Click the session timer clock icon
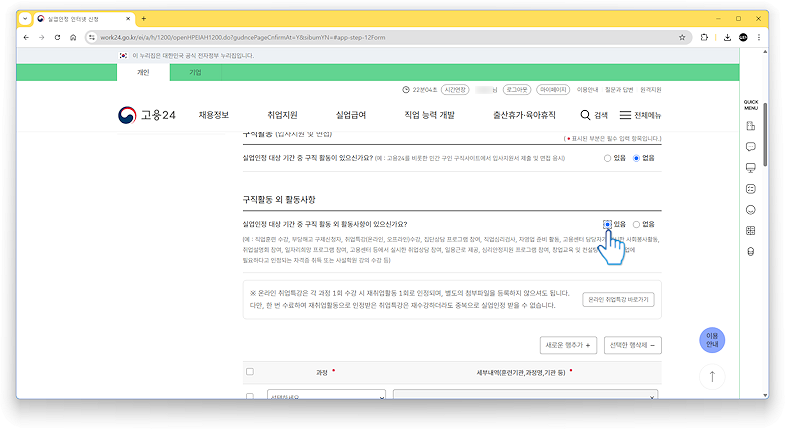785x429 pixels. [x=406, y=90]
